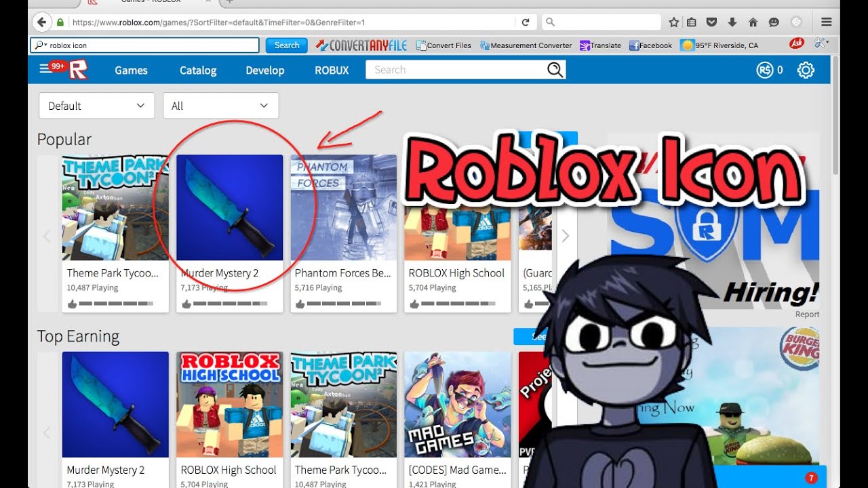
Task: Reload the page with the refresh icon
Action: [x=525, y=22]
